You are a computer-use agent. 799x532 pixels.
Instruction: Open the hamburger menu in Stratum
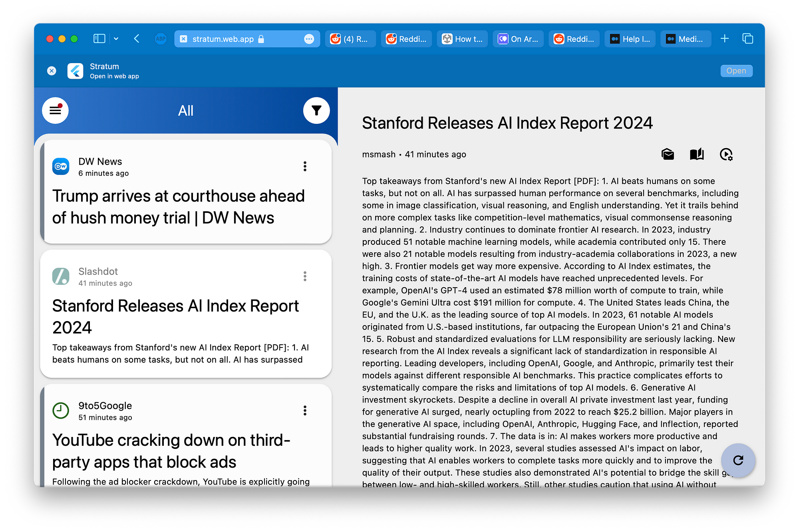point(55,111)
